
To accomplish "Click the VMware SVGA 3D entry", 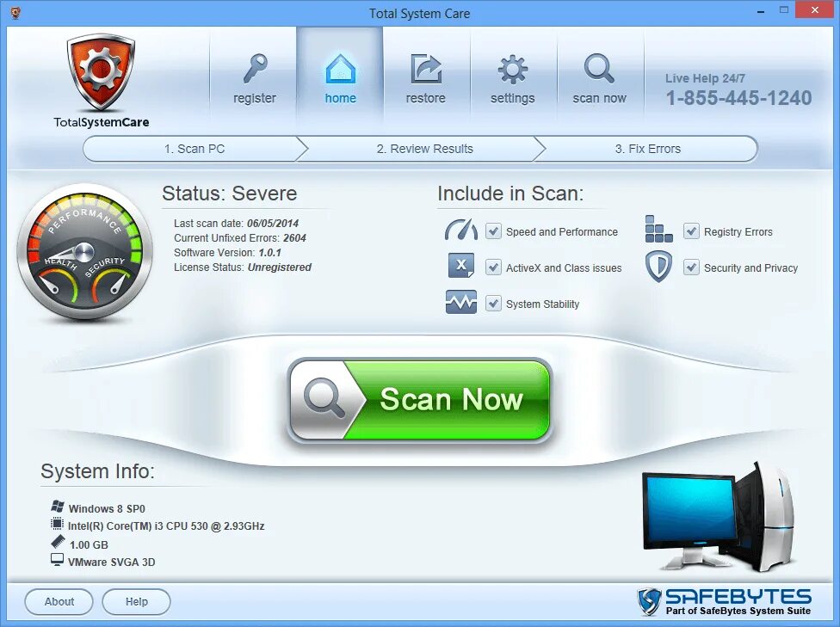I will 111,562.
